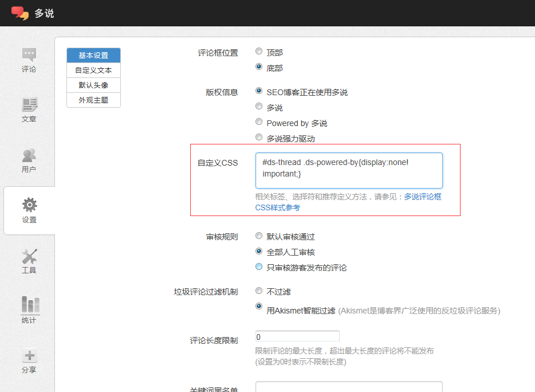
Task: Click the 自定义CSS field label
Action: click(218, 163)
